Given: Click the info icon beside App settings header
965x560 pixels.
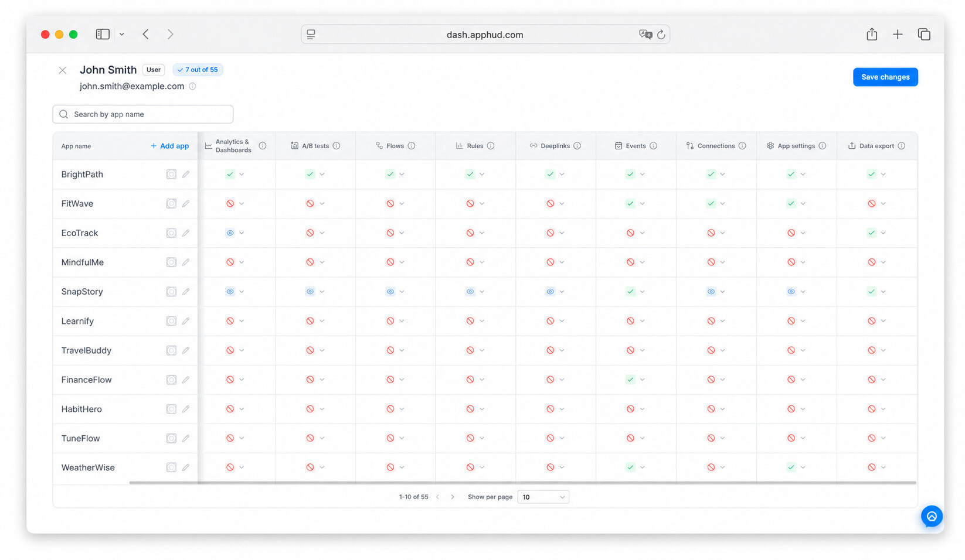Looking at the screenshot, I should tap(823, 146).
